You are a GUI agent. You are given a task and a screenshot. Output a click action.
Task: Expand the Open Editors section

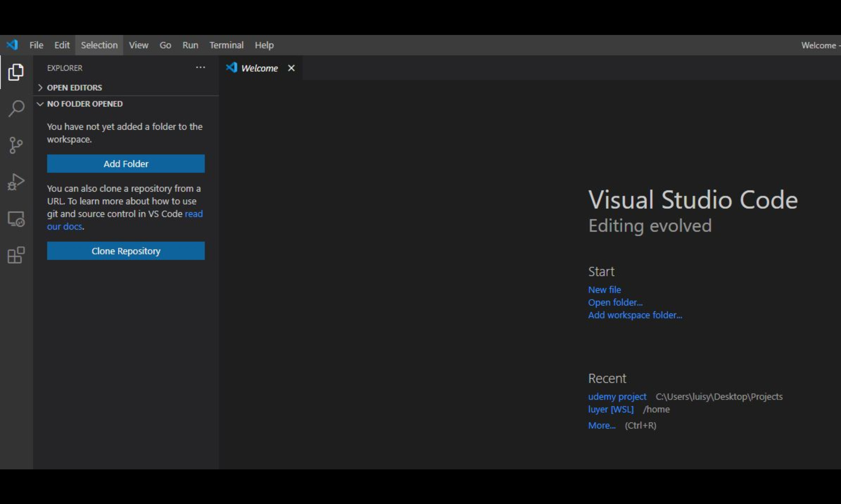click(74, 88)
